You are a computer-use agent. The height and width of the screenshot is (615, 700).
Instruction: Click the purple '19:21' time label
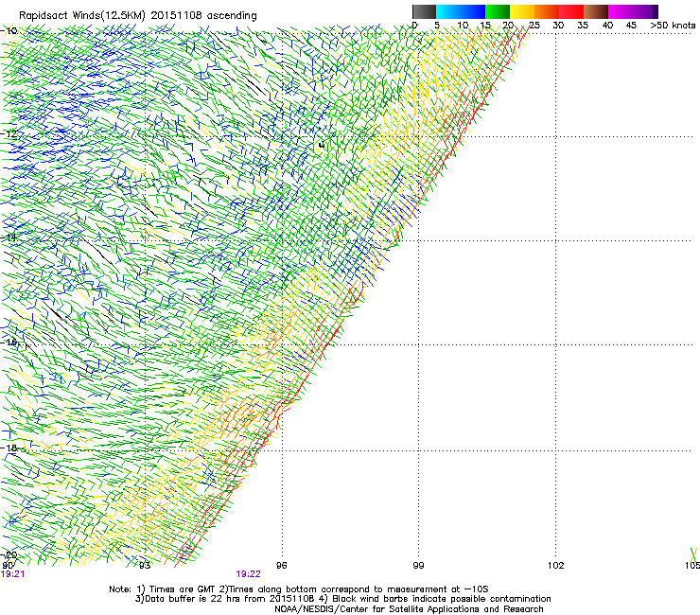[13, 574]
